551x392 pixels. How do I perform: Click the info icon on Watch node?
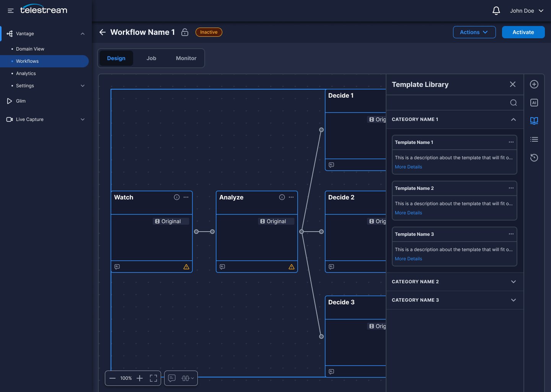tap(177, 197)
